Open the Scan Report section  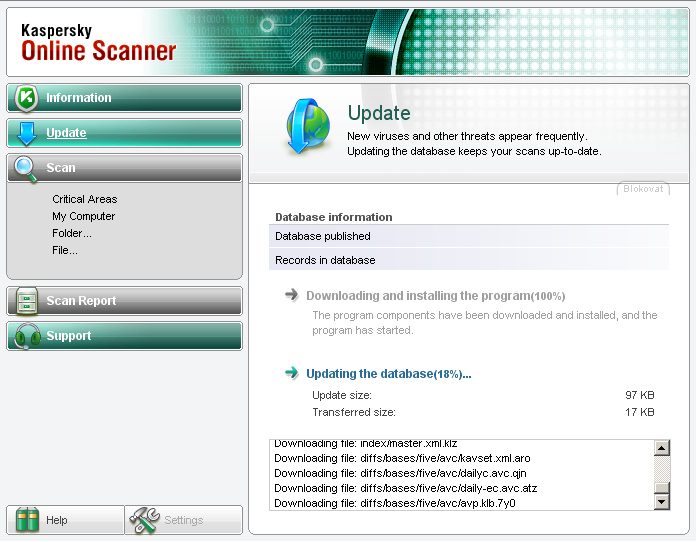124,301
